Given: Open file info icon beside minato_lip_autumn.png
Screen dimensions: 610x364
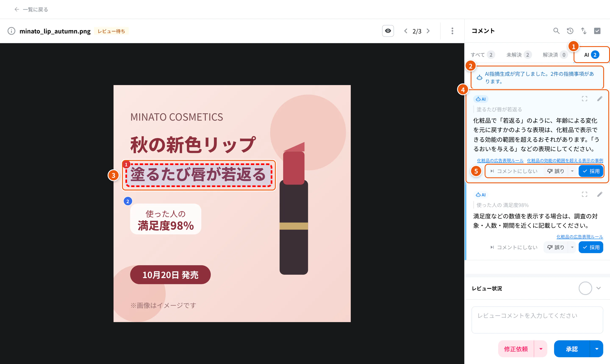Looking at the screenshot, I should pos(11,31).
